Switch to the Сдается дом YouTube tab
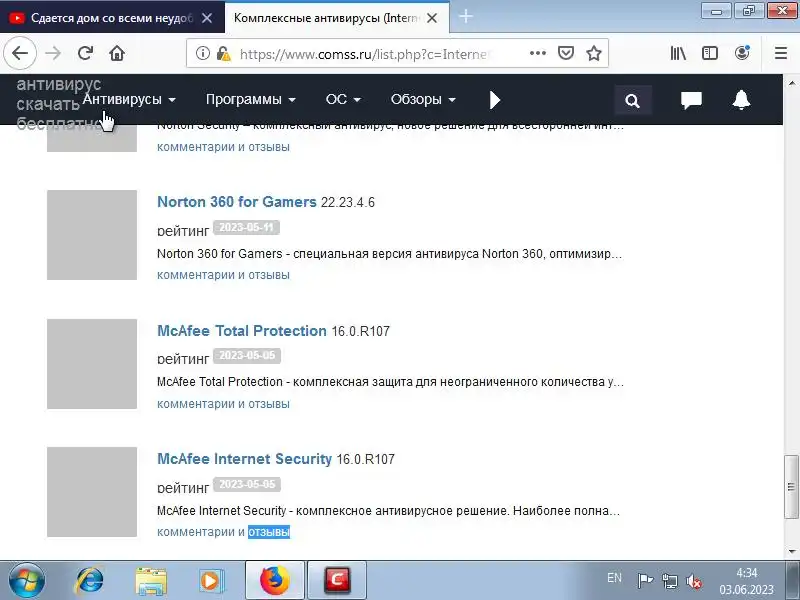The image size is (800, 600). [x=112, y=18]
